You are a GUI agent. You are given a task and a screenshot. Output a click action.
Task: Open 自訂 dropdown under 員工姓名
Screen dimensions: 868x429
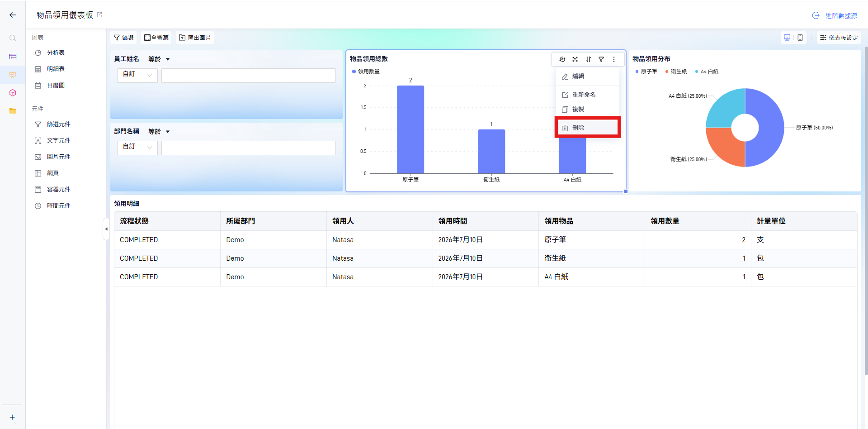(x=137, y=75)
